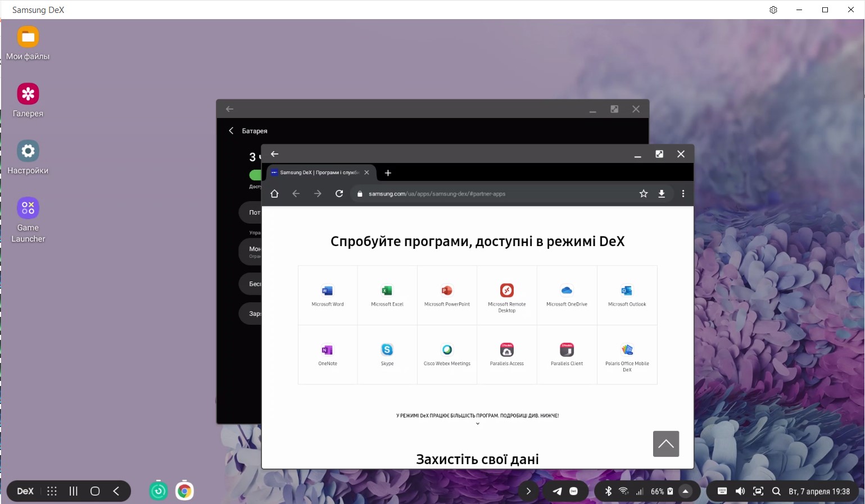This screenshot has width=865, height=504.
Task: Open the volume speaker control
Action: [x=740, y=491]
